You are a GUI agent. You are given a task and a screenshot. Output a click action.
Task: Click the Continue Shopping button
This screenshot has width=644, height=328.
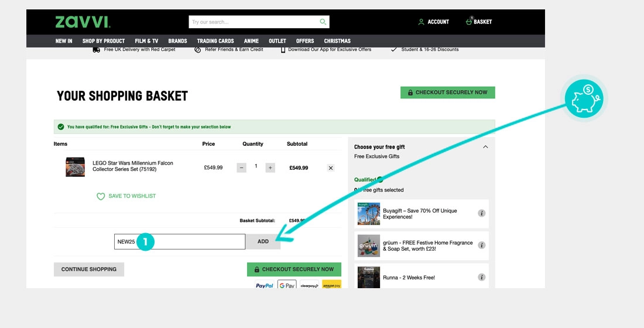click(x=89, y=269)
